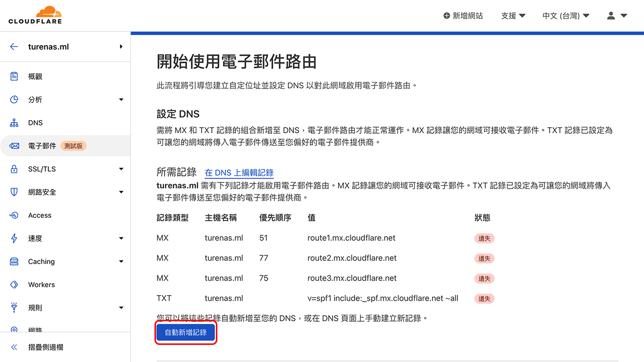The height and width of the screenshot is (362, 644).
Task: Click the Cloudflare logo
Action: (35, 15)
